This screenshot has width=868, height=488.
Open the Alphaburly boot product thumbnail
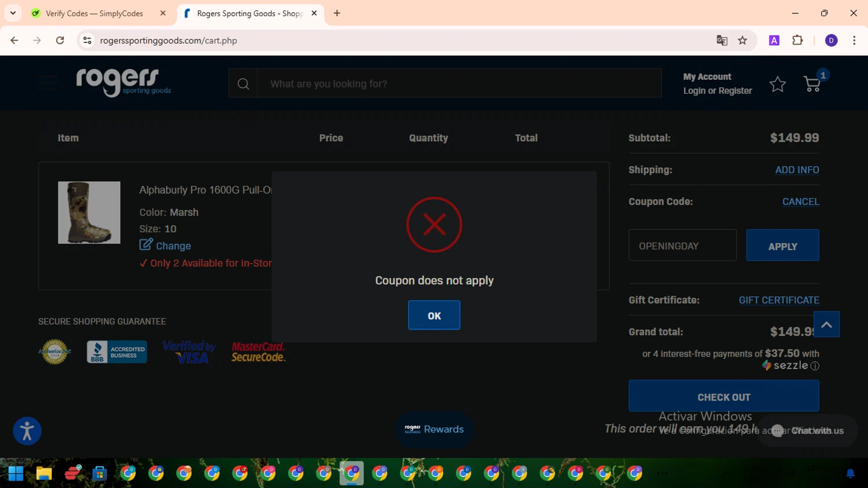point(89,212)
